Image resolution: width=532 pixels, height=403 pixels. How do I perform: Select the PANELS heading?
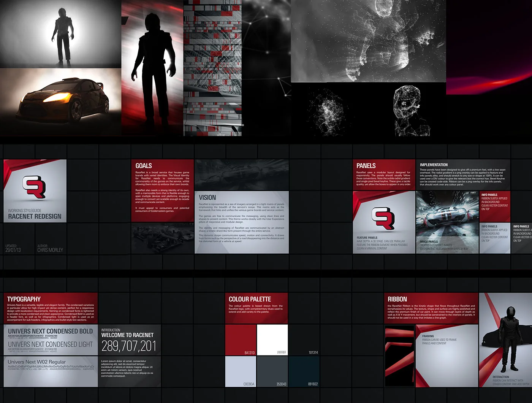tap(366, 166)
